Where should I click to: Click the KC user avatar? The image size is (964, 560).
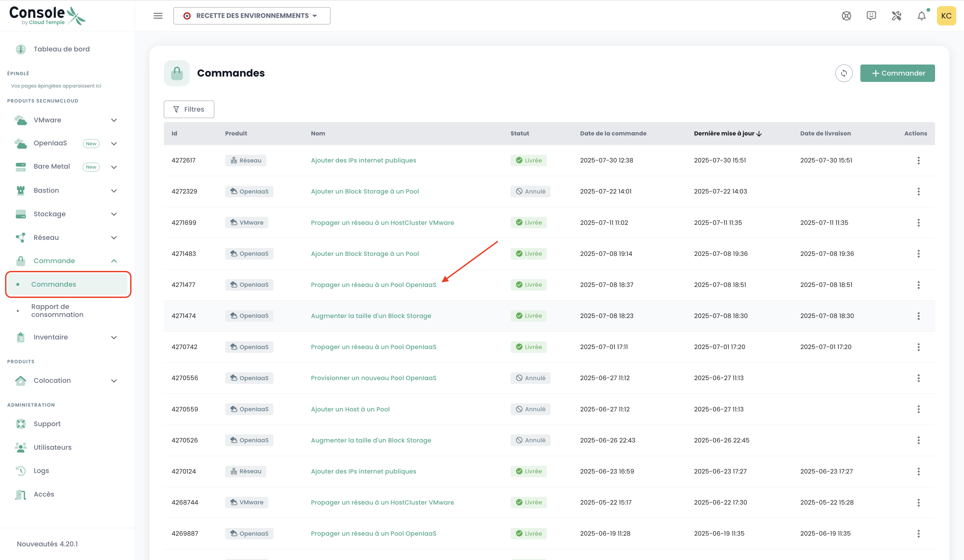pyautogui.click(x=946, y=16)
